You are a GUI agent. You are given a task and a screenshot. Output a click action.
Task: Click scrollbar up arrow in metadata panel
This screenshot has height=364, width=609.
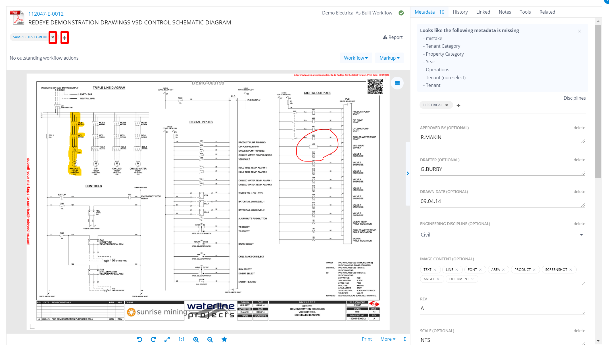pyautogui.click(x=598, y=21)
